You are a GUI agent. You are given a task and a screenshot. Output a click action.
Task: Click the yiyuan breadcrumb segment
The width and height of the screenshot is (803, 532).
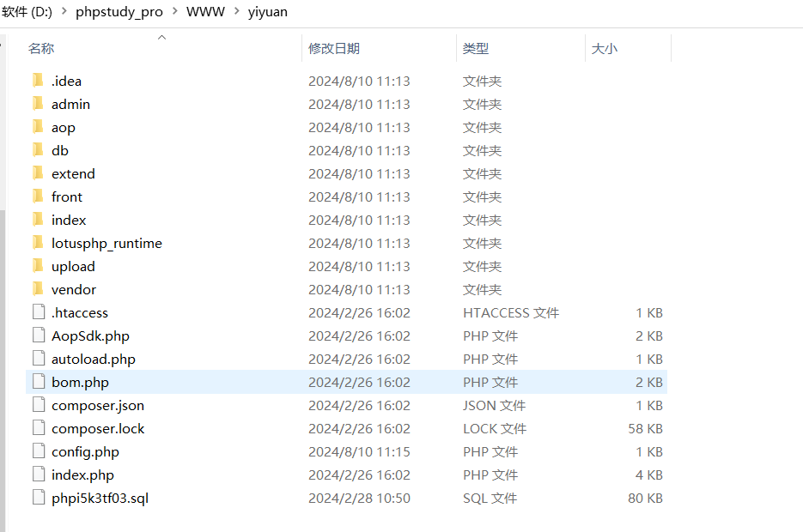click(268, 11)
